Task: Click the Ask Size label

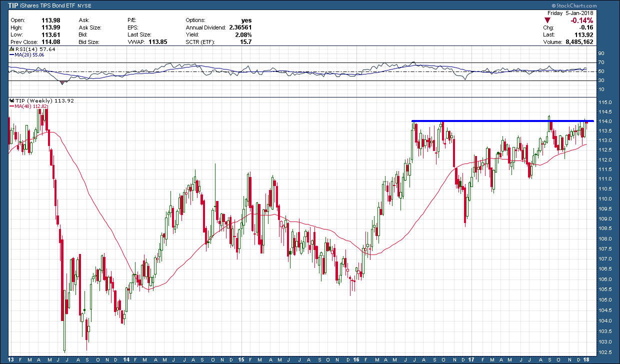Action: point(89,27)
